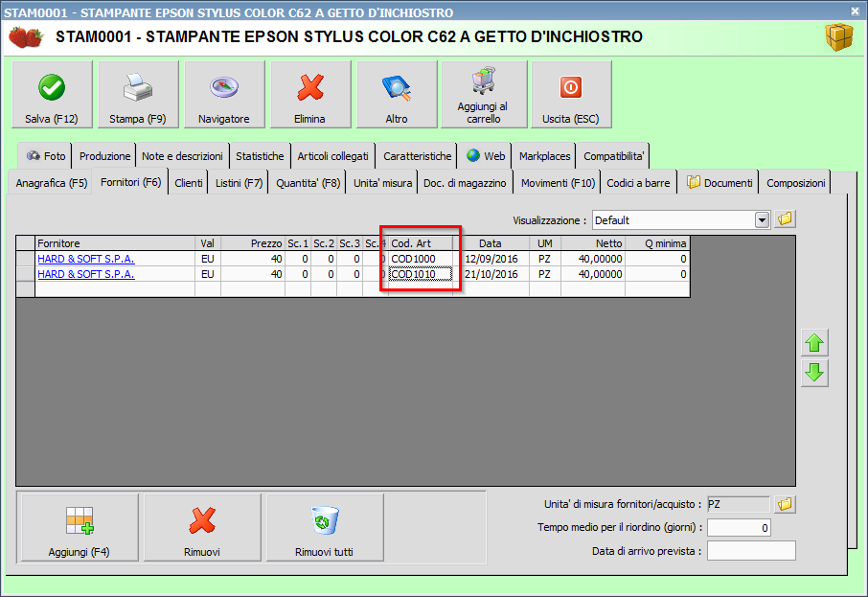Click the Rimuovi tutti recycle bin button
The image size is (868, 597).
click(x=325, y=527)
